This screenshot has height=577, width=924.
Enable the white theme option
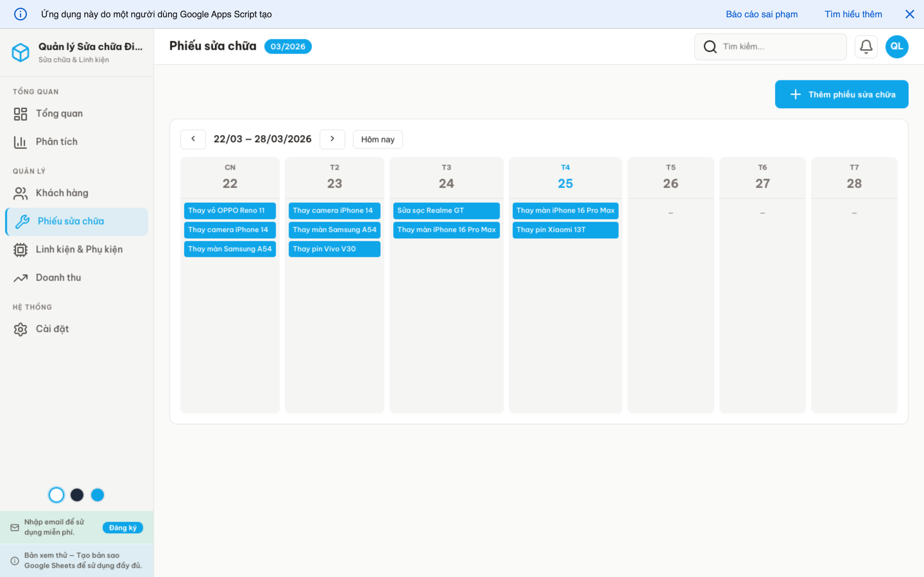coord(56,495)
